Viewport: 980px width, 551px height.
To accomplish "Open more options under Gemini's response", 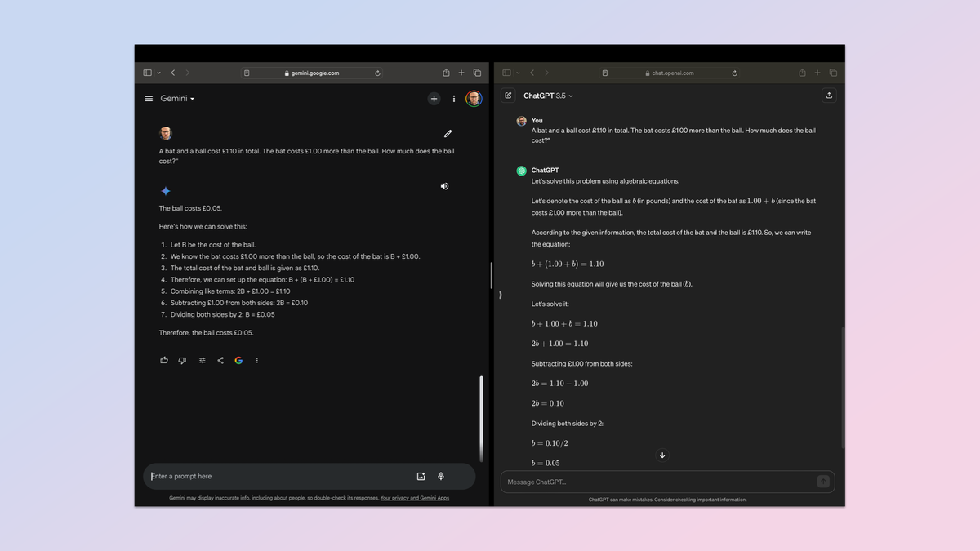I will 256,360.
